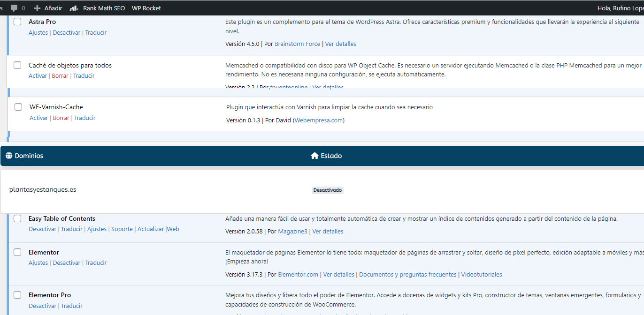644x315 pixels.
Task: Click the Astra Pro plugin name
Action: (x=42, y=22)
